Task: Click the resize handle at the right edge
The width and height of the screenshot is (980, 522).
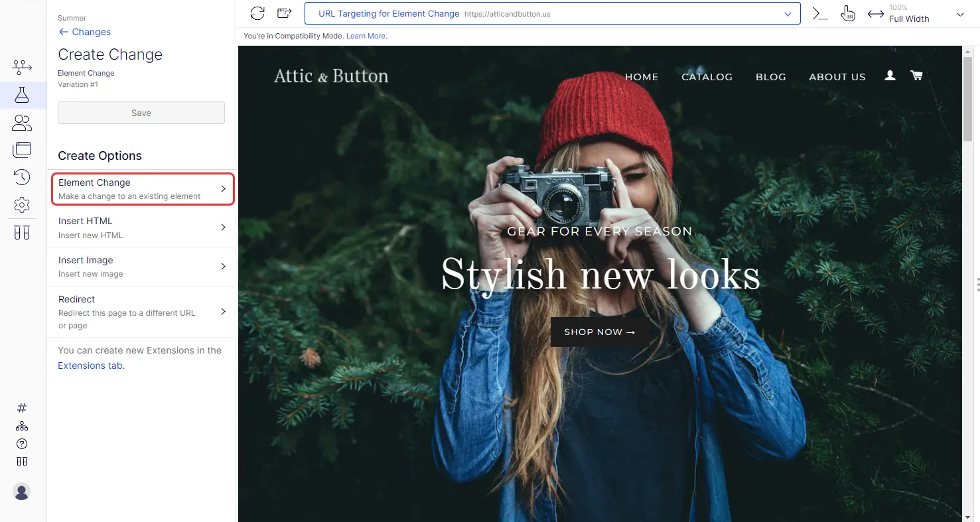Action: pyautogui.click(x=978, y=284)
